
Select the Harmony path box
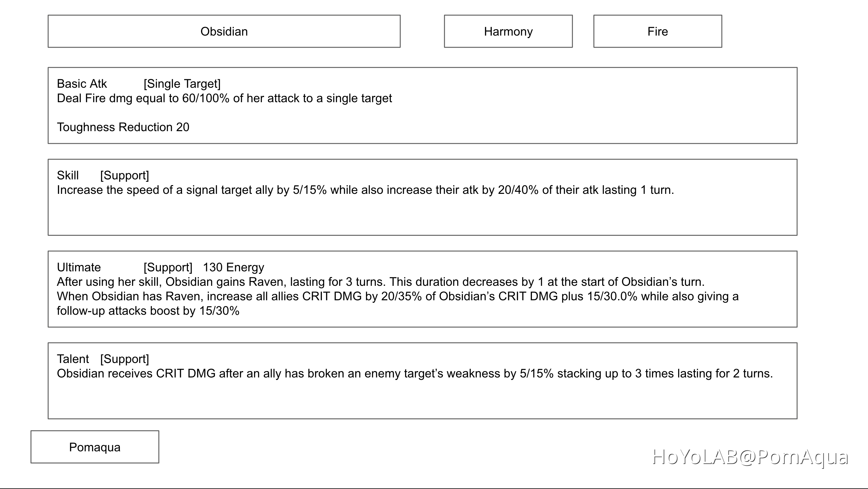508,31
